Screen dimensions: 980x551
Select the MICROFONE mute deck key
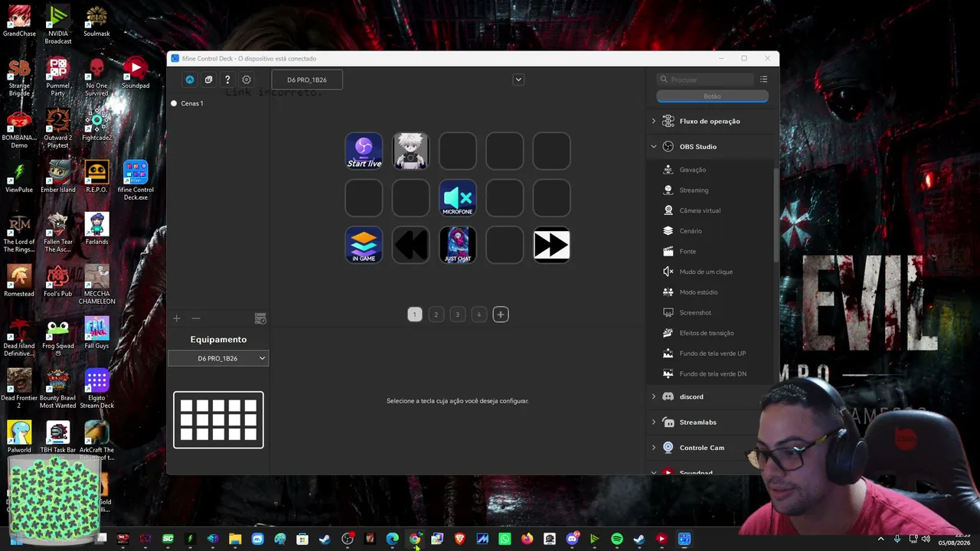tap(458, 198)
